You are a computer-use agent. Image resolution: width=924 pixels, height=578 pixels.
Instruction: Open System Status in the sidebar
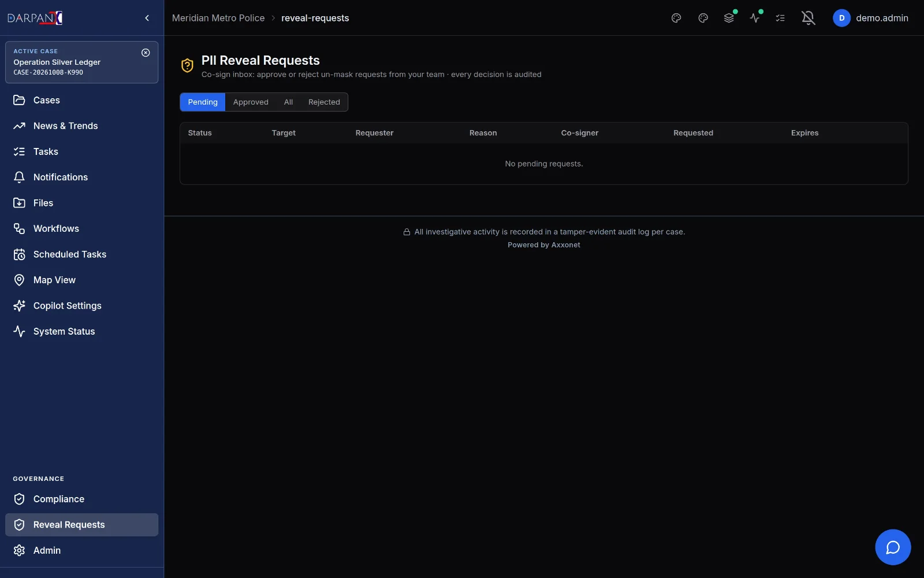coord(81,332)
